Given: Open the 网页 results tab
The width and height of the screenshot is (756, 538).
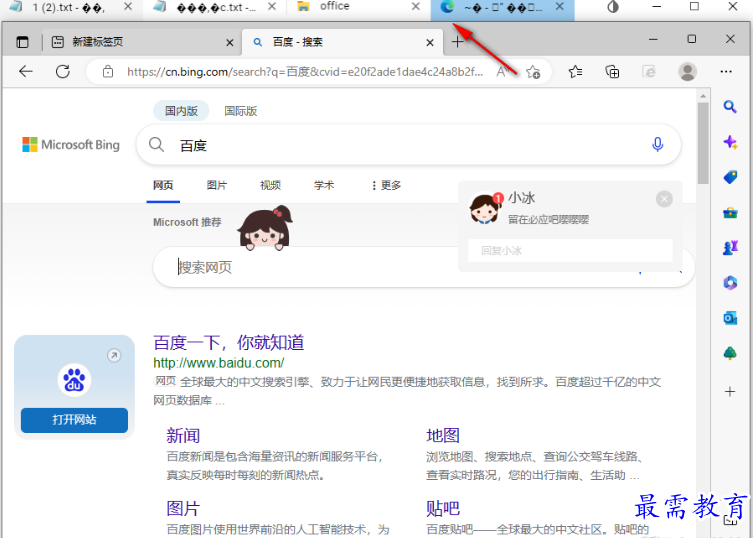Looking at the screenshot, I should (x=163, y=185).
